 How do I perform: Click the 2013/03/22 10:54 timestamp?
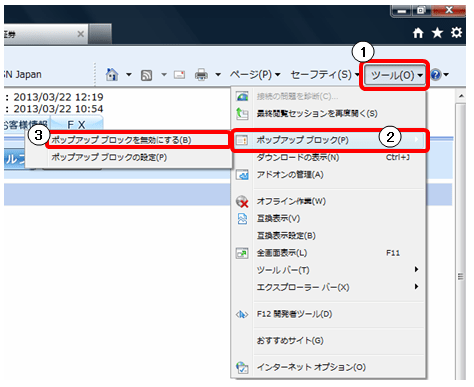tap(58, 109)
